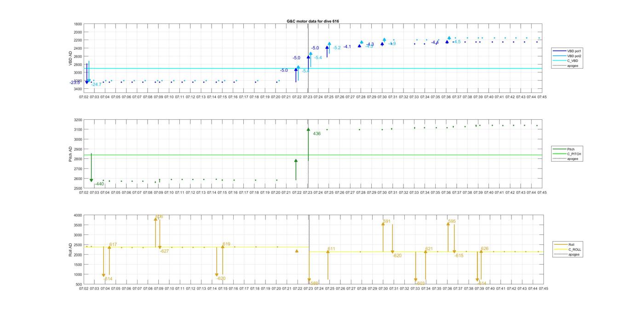This screenshot has height=319, width=644.
Task: Click the '436' pitch move label
Action: 317,134
